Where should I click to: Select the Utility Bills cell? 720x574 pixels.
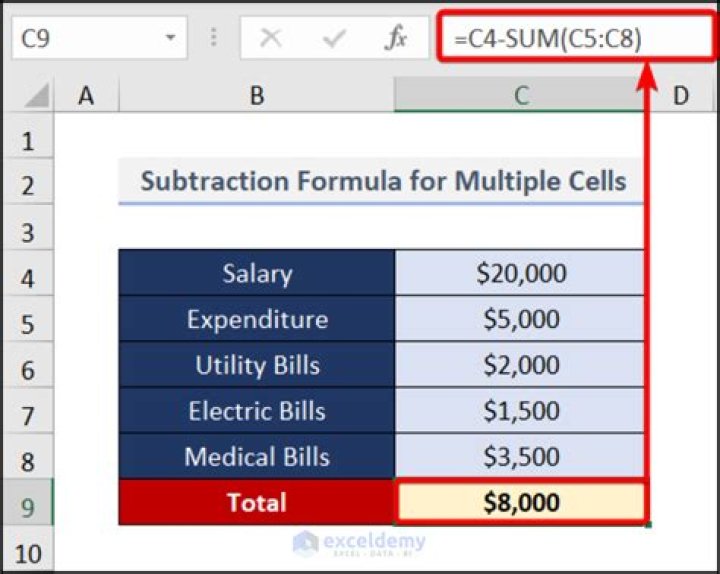point(257,365)
